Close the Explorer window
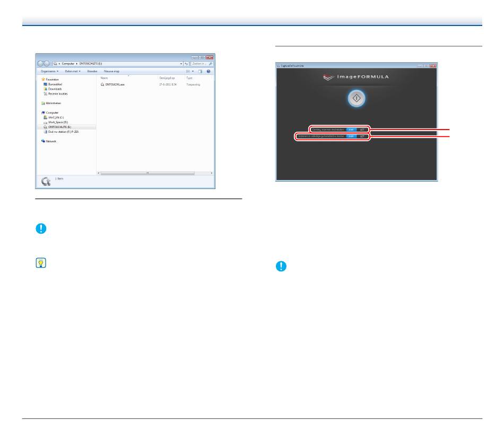 click(x=210, y=57)
